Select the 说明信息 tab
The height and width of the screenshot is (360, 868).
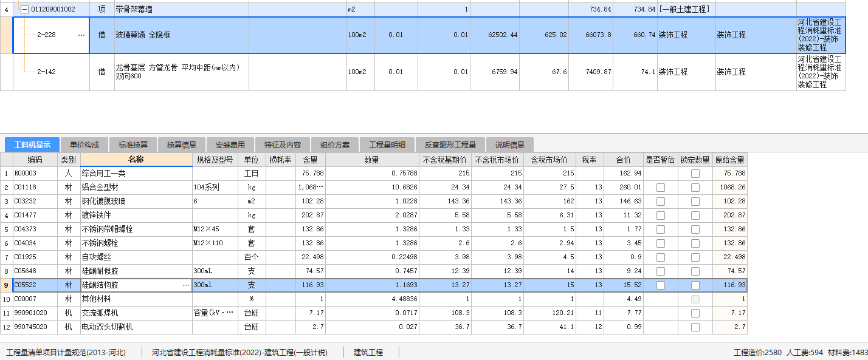coord(510,144)
